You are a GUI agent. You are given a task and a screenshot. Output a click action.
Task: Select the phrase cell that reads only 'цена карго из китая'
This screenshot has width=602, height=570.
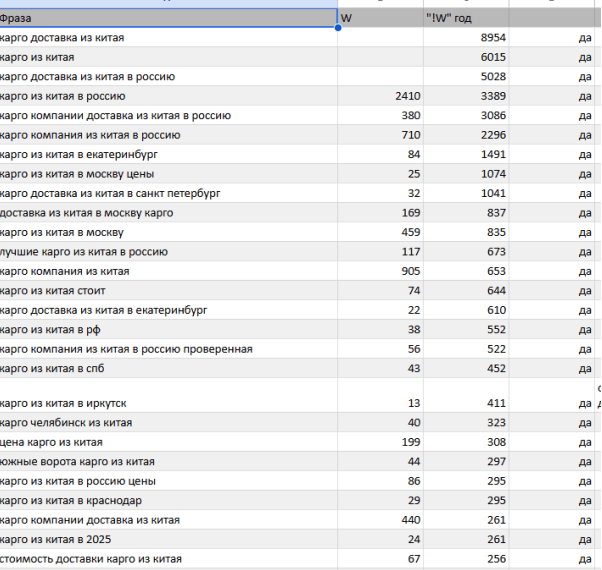click(169, 442)
